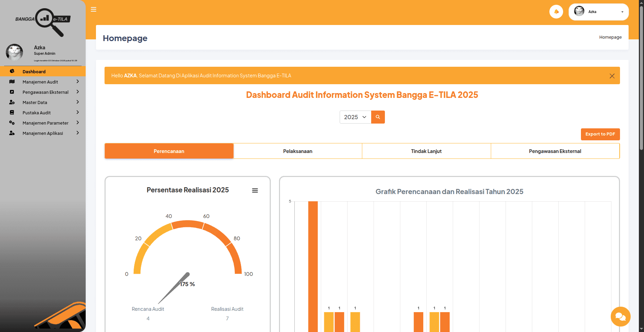Click the Homepage breadcrumb link
Screen dimensions: 644x332
pyautogui.click(x=610, y=37)
